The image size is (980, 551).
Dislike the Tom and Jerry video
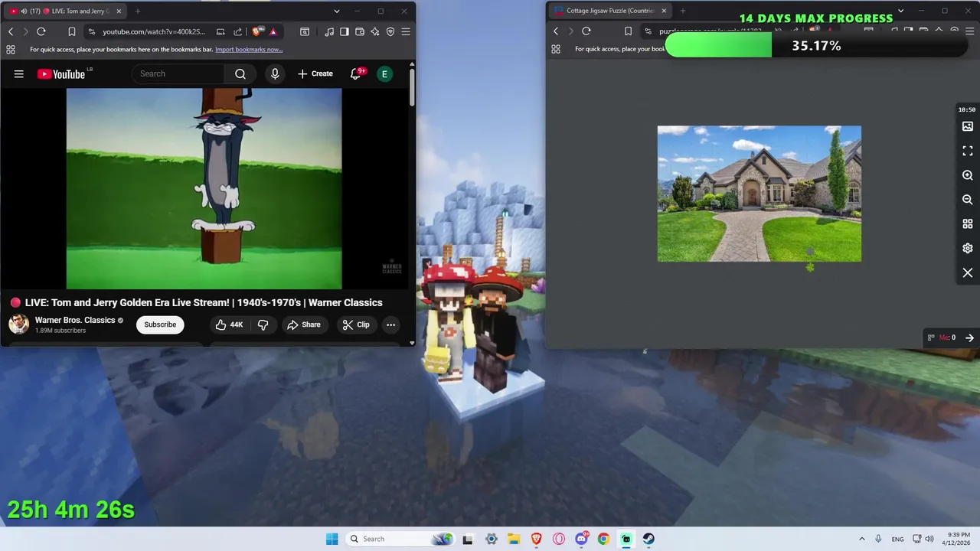point(263,324)
